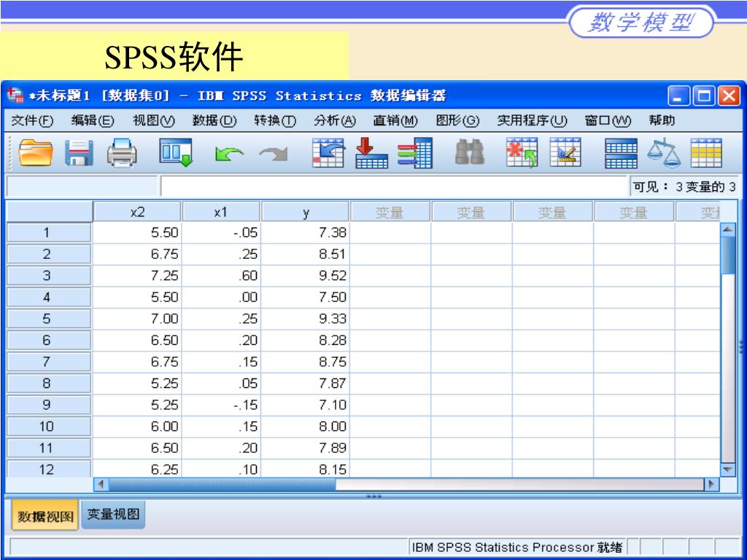
Task: Open the 图形(G) menu
Action: tap(457, 120)
